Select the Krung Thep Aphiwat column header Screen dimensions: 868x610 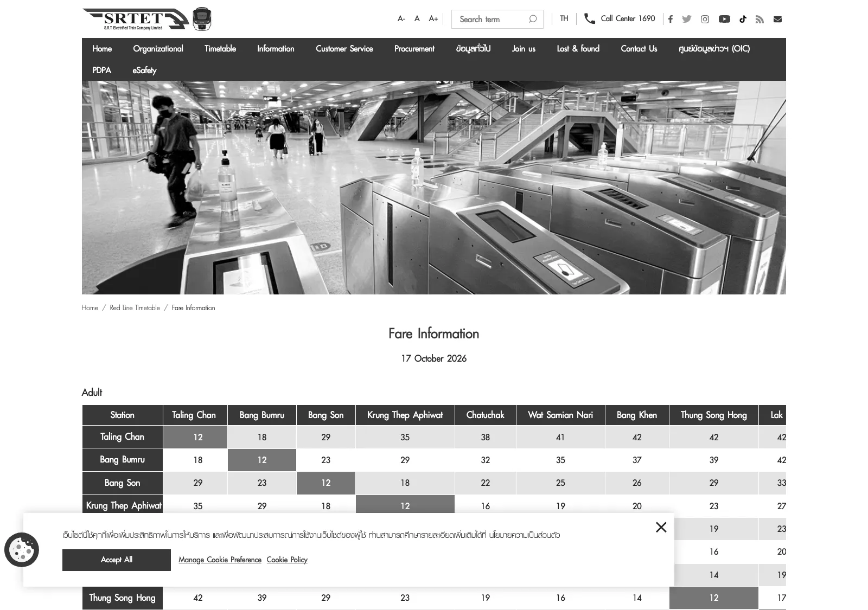tap(405, 415)
